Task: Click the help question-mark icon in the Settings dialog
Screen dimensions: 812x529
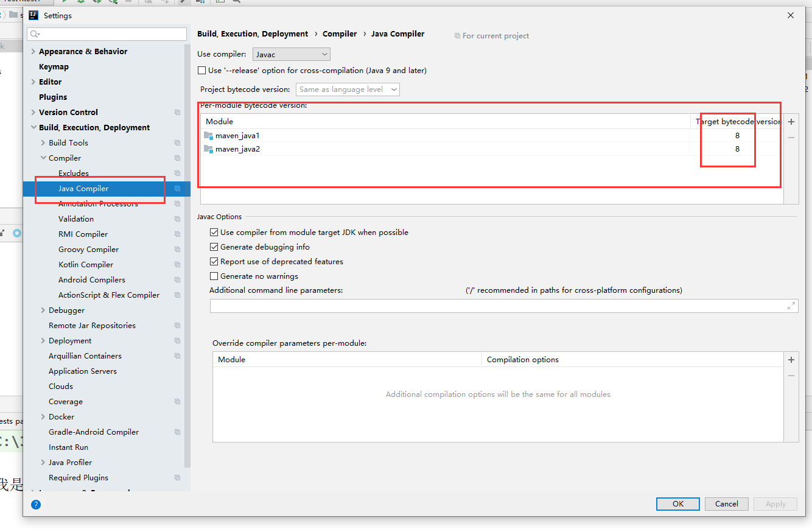Action: 36,504
